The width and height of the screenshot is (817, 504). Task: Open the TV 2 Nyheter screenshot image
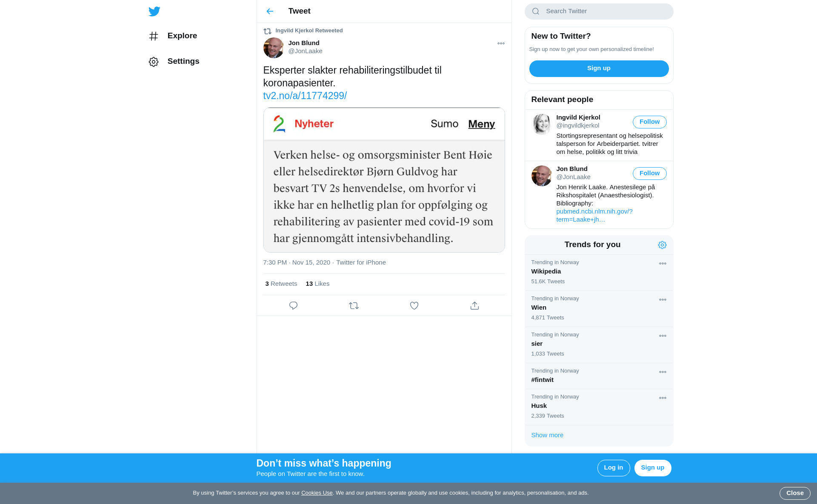(x=384, y=180)
